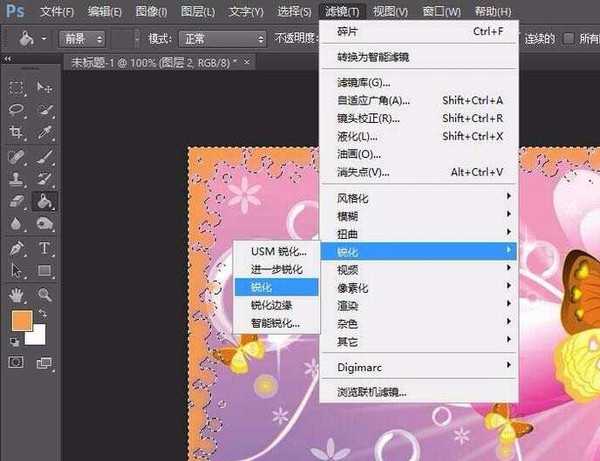Open the 选择(S) menu
The image size is (600, 461).
[x=294, y=12]
